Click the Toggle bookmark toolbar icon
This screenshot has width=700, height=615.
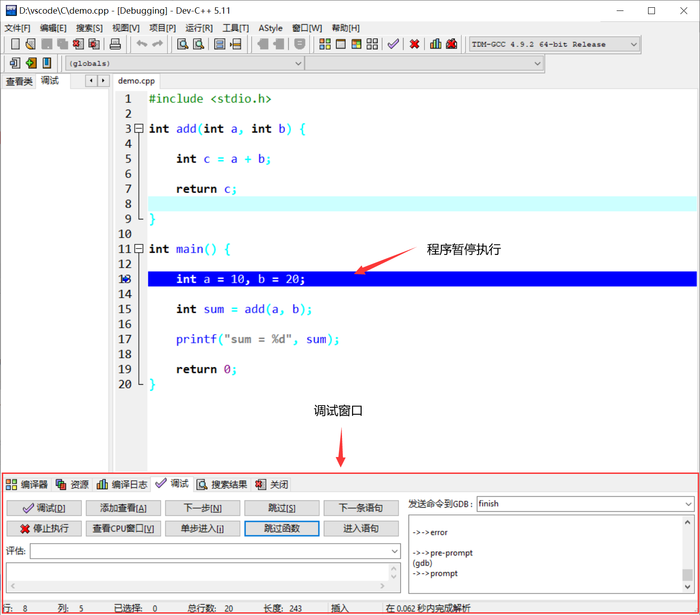300,44
